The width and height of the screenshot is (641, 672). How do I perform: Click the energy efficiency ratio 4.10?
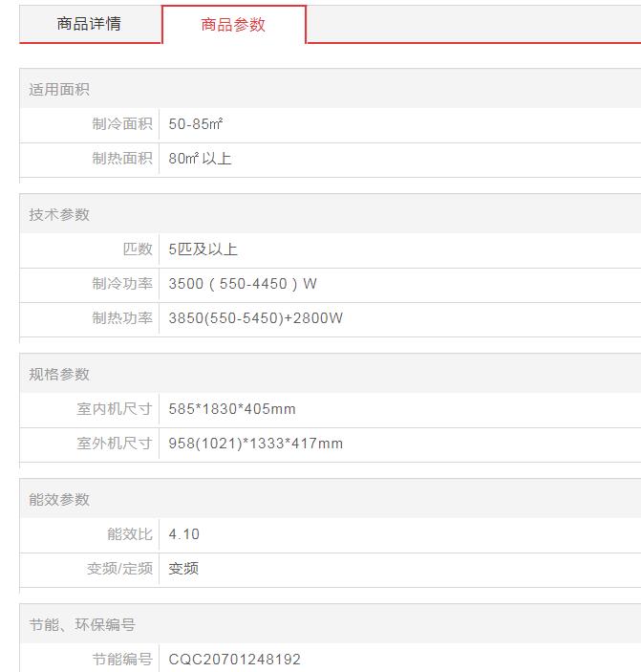[184, 534]
